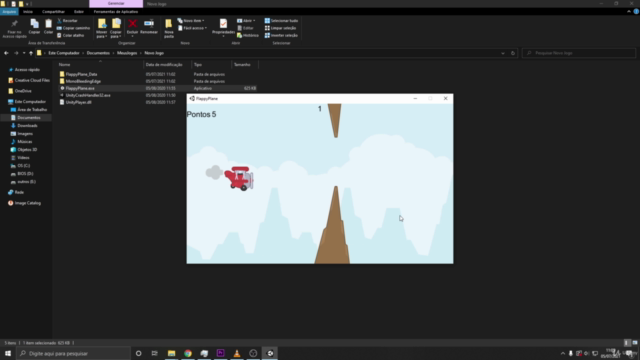Click Copiar caminho in the ribbon
The height and width of the screenshot is (360, 640).
pos(73,28)
